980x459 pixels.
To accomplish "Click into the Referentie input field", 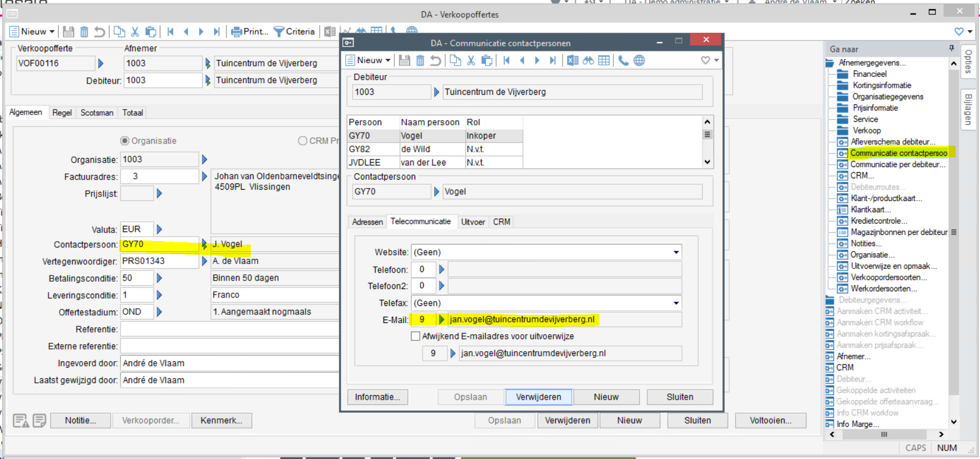I will [229, 329].
